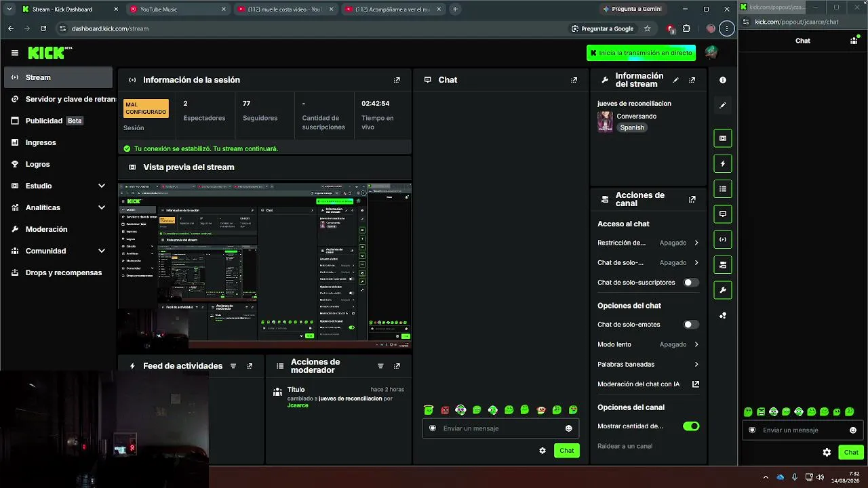Click the dashboard chat Enviar un mensaje field
Screen dimensions: 868x488
pos(500,428)
